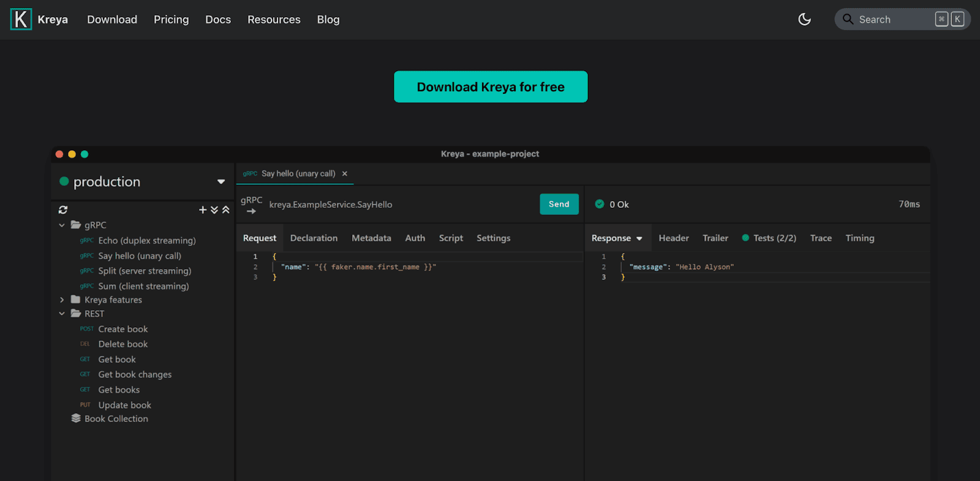980x481 pixels.
Task: Open the Book Collection item
Action: (116, 419)
